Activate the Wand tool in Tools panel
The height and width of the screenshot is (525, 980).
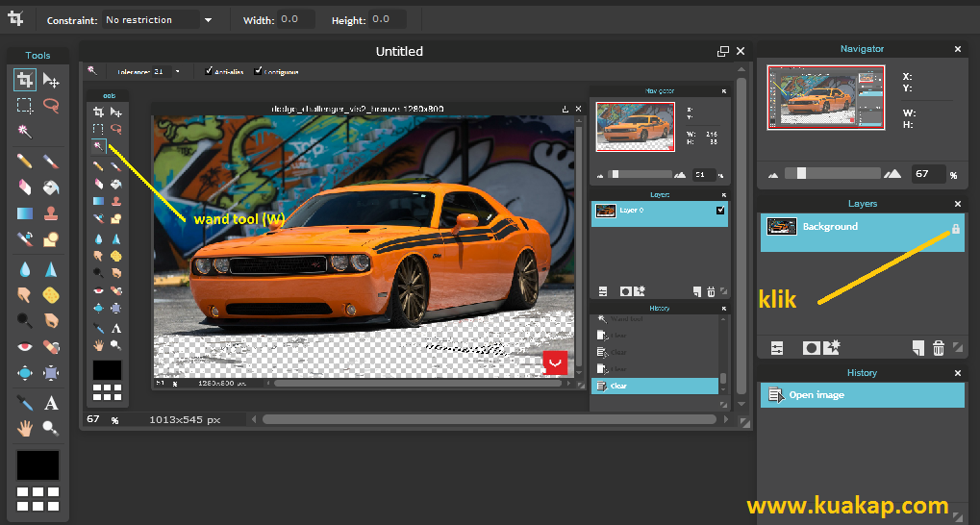(x=24, y=131)
